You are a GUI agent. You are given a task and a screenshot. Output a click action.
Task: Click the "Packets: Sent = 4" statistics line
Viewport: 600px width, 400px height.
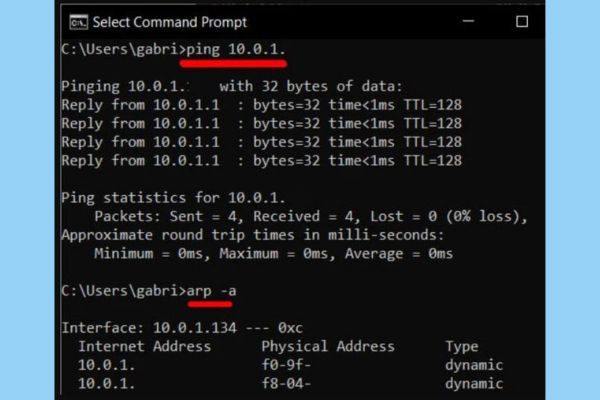point(310,216)
